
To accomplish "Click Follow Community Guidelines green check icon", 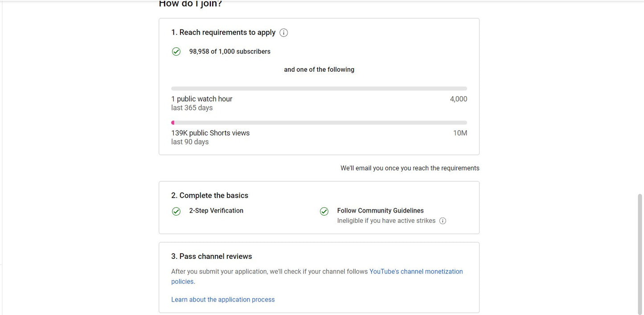I will (x=324, y=211).
